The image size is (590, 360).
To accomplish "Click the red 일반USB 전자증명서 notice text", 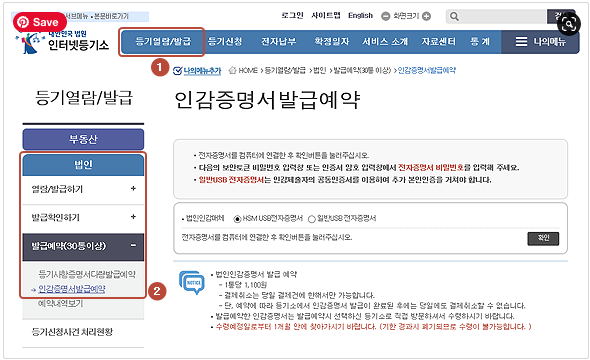I will [231, 180].
